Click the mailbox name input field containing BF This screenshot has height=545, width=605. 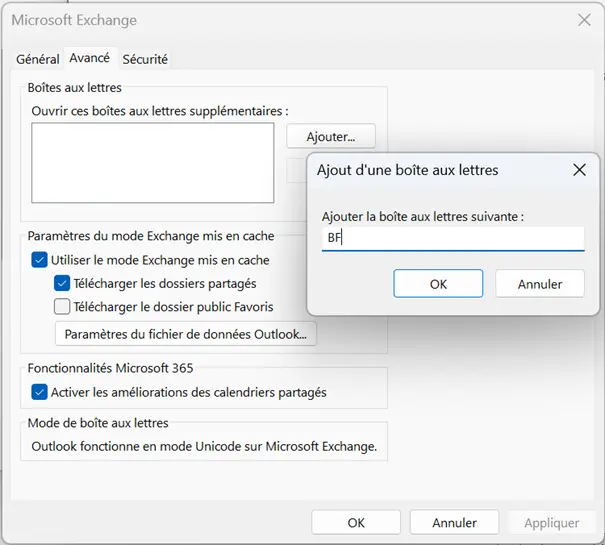coord(453,238)
